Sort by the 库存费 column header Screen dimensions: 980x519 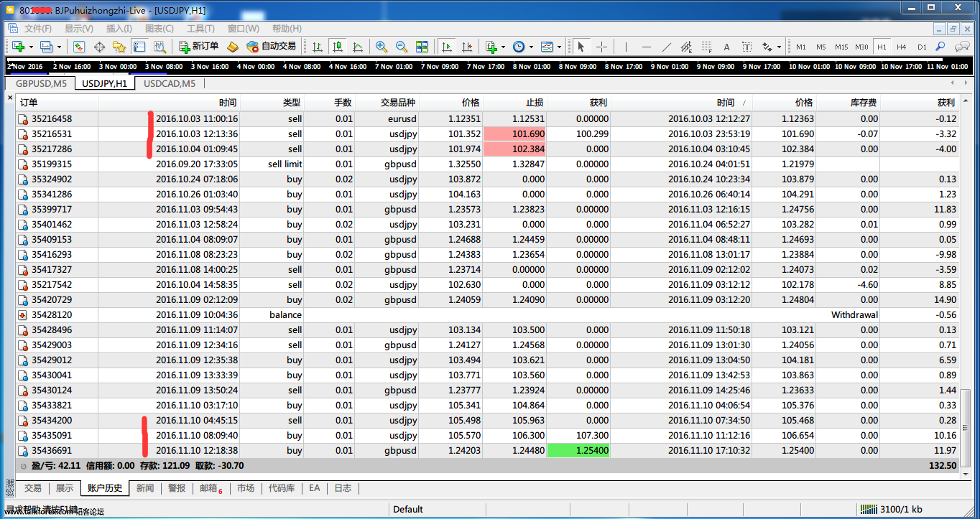tap(849, 103)
